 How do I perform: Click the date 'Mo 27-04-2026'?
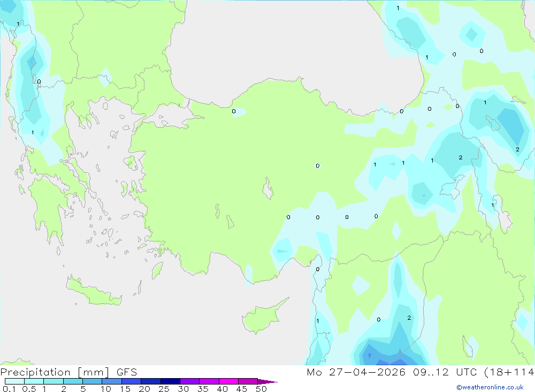356,372
